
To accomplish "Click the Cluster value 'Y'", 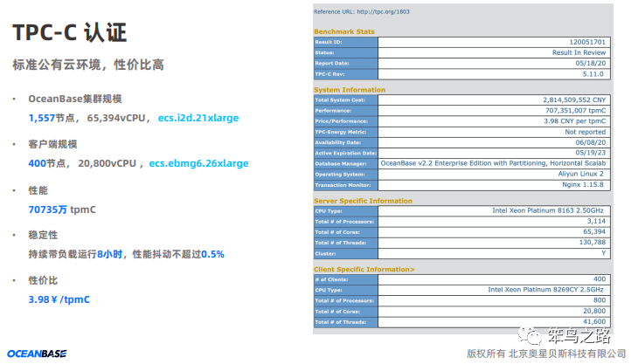I will point(603,253).
